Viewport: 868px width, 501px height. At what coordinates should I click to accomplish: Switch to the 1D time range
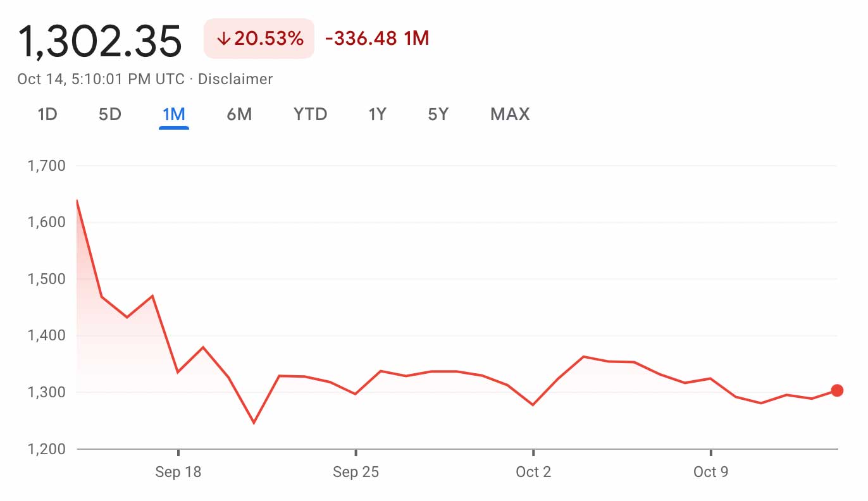[x=47, y=114]
